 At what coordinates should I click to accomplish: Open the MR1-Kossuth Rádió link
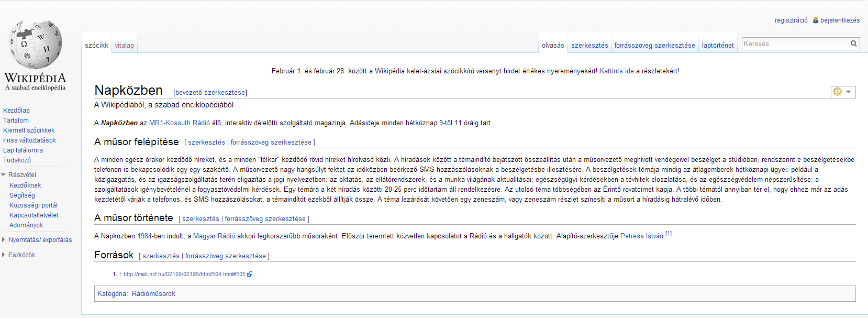(179, 123)
